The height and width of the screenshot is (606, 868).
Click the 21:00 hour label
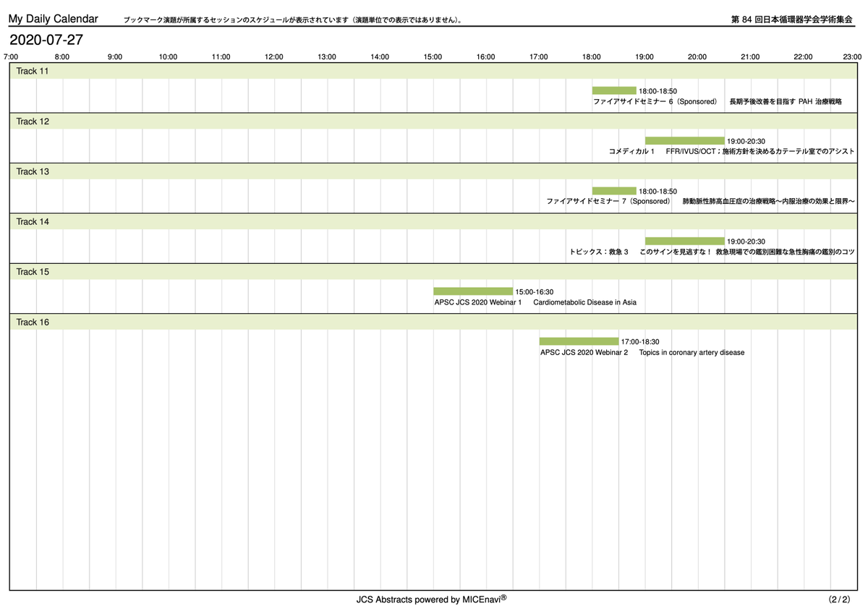point(750,56)
